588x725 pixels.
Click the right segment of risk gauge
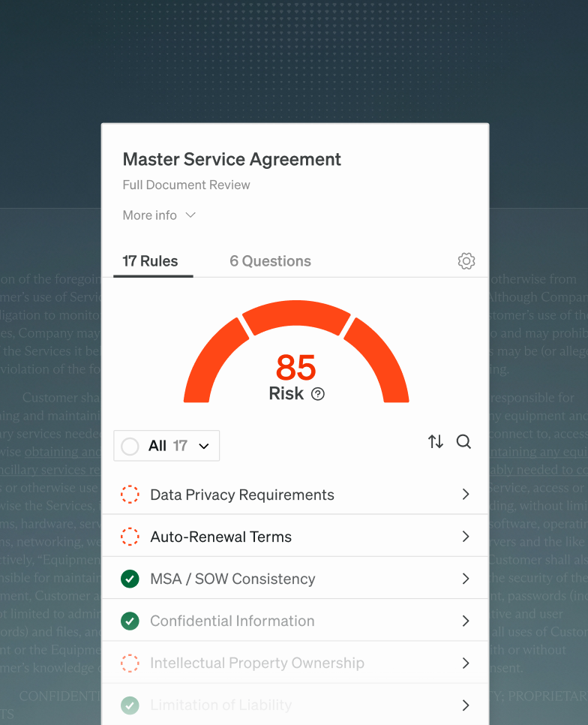[x=383, y=363]
